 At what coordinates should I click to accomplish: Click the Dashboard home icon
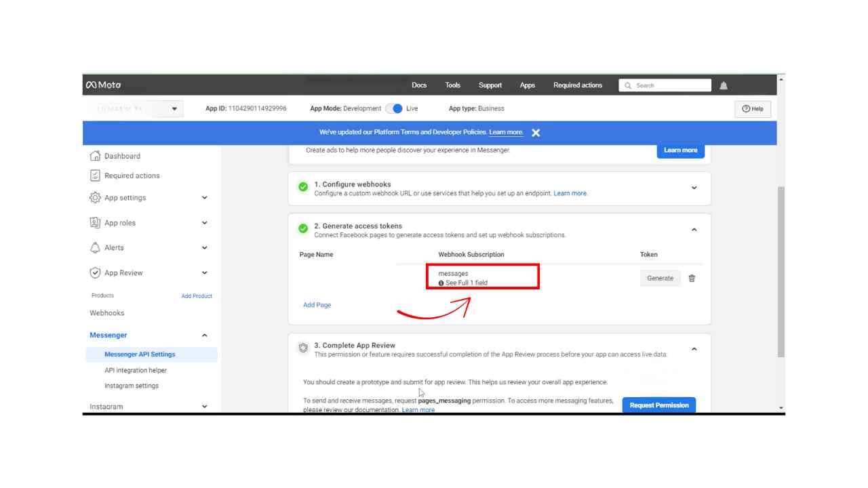[95, 156]
